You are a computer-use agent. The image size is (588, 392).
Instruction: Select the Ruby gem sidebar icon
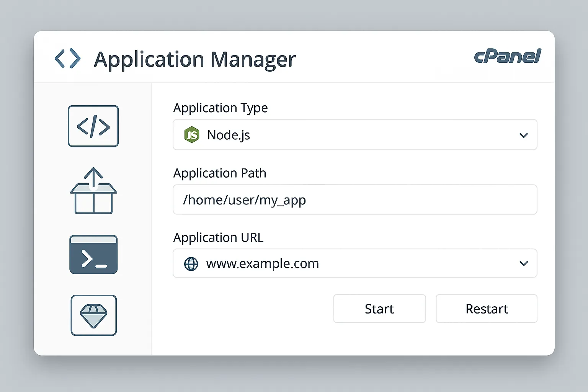93,315
